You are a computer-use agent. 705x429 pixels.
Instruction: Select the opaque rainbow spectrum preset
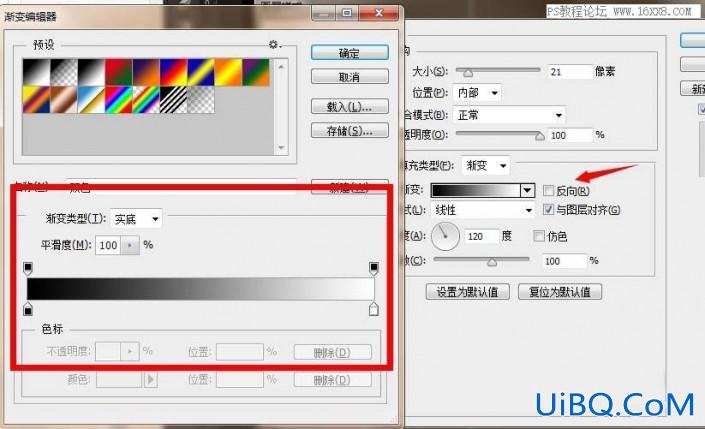119,99
